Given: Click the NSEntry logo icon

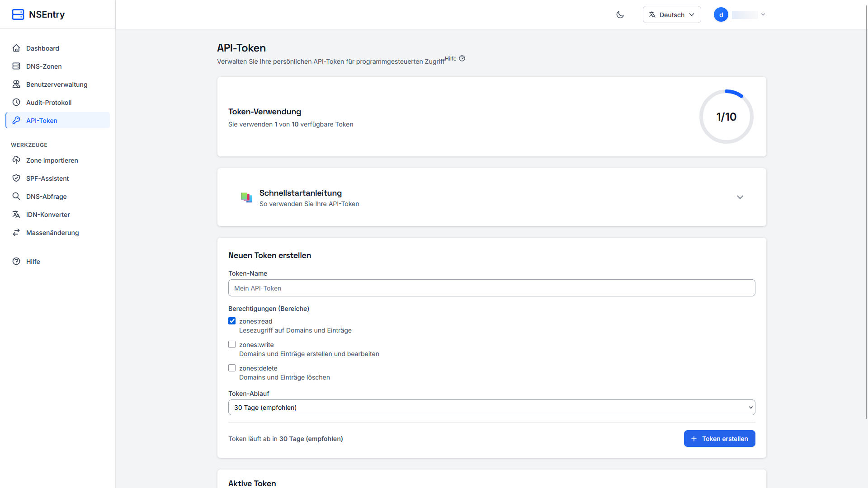Looking at the screenshot, I should 18,14.
